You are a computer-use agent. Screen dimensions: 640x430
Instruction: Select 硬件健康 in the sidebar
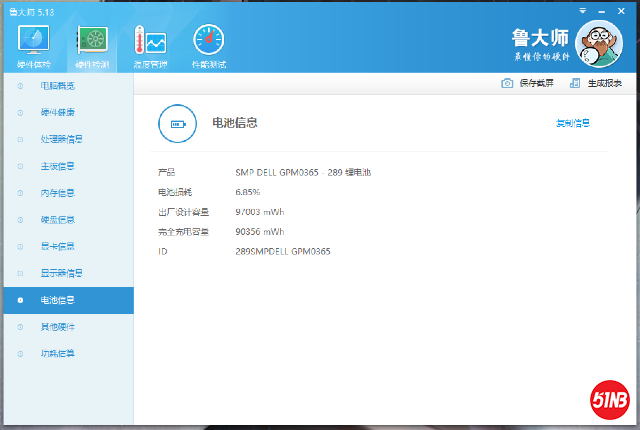point(57,112)
